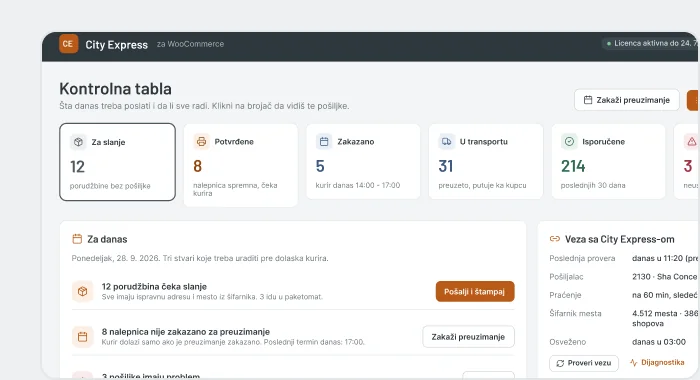Click the number 214 in Isporučene
Image resolution: width=700 pixels, height=380 pixels.
[x=573, y=166]
